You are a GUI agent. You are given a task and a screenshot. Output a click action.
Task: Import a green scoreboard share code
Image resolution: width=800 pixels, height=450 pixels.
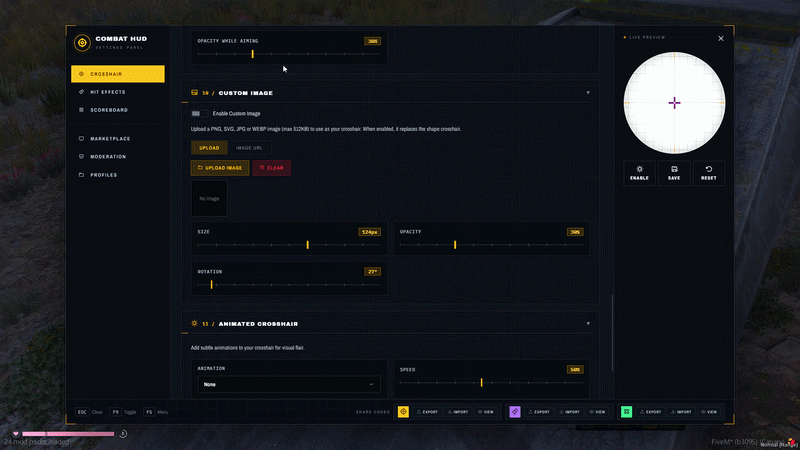click(681, 412)
